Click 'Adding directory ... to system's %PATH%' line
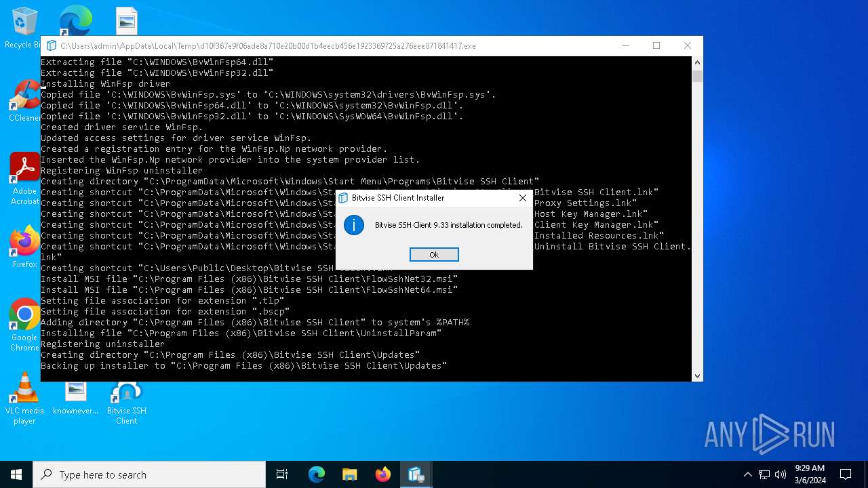Viewport: 868px width, 488px height. coord(254,323)
